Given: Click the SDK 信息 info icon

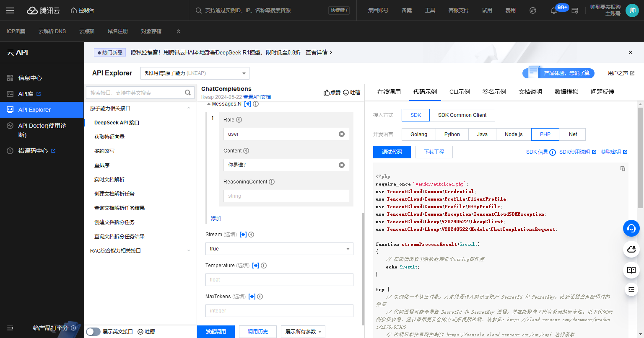Looking at the screenshot, I should pyautogui.click(x=553, y=152).
